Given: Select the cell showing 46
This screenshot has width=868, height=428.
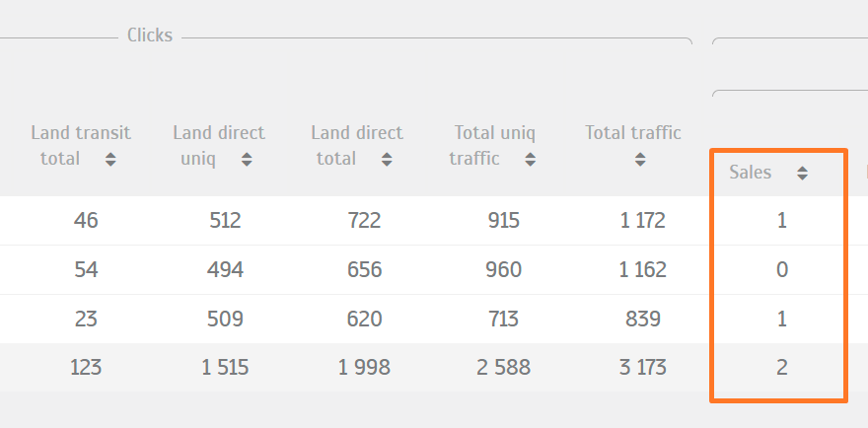Looking at the screenshot, I should [x=86, y=221].
